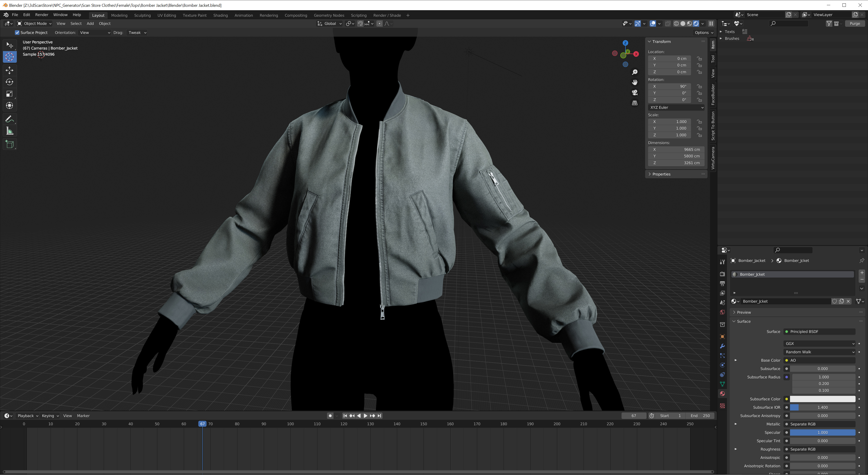Toggle Solid viewport shading mode
Viewport: 868px width, 475px height.
point(683,24)
